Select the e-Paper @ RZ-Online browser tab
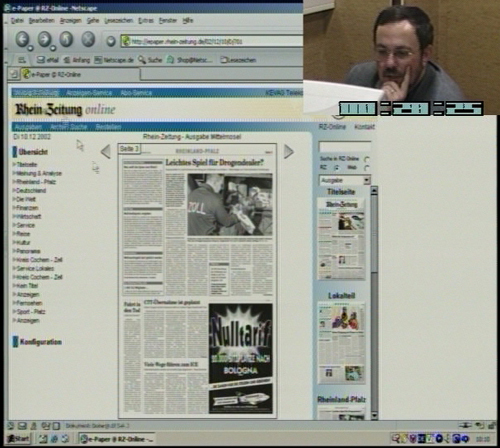 click(x=80, y=74)
